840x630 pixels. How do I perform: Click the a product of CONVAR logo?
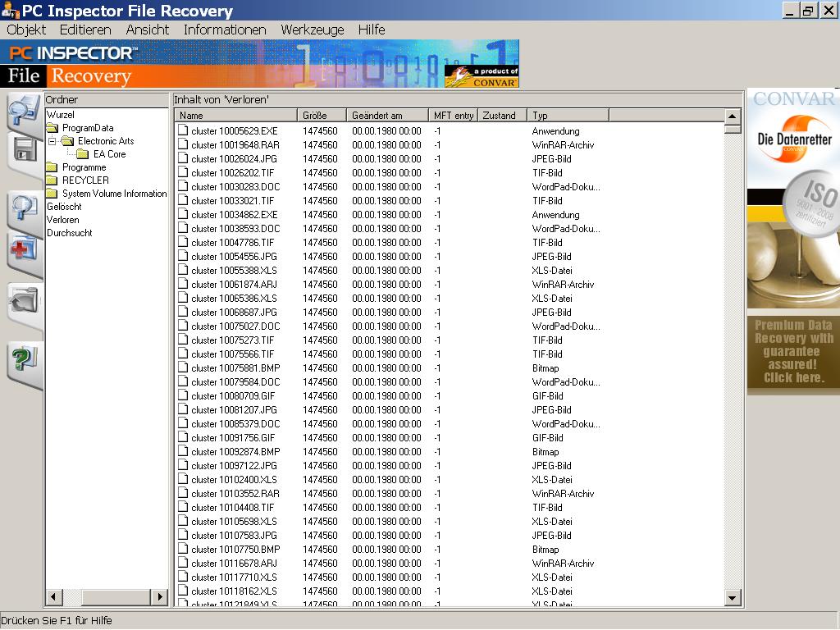click(482, 76)
